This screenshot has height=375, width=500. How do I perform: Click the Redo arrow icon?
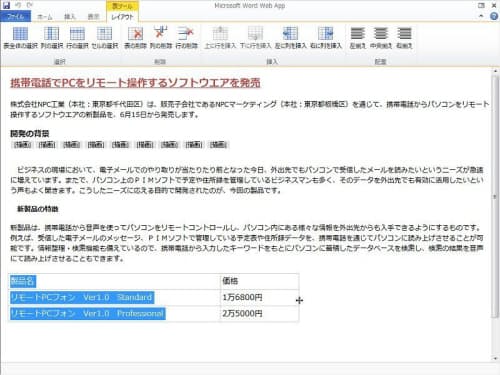30,5
